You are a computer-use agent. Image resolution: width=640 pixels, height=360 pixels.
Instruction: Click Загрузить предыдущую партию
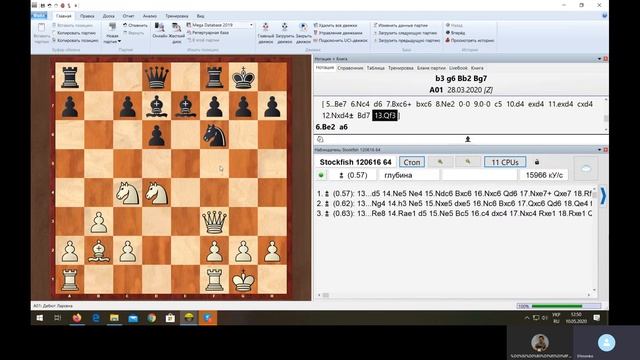[x=407, y=40]
